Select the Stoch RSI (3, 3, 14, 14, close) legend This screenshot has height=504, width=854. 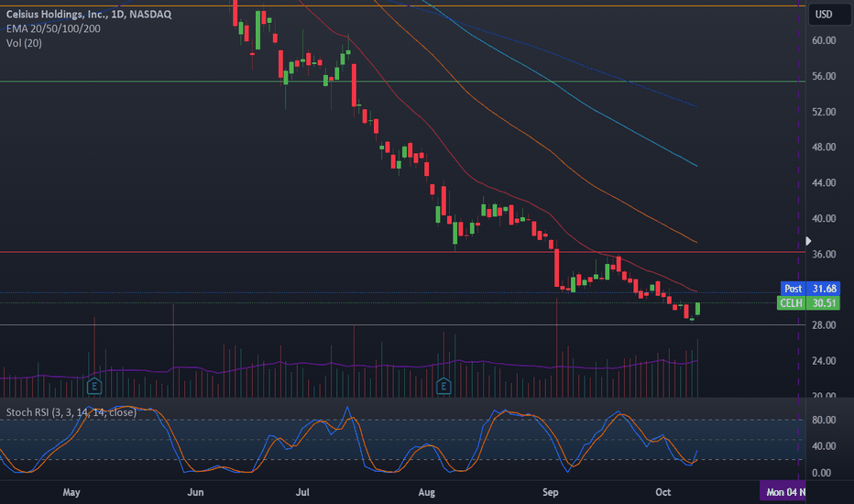pos(71,412)
